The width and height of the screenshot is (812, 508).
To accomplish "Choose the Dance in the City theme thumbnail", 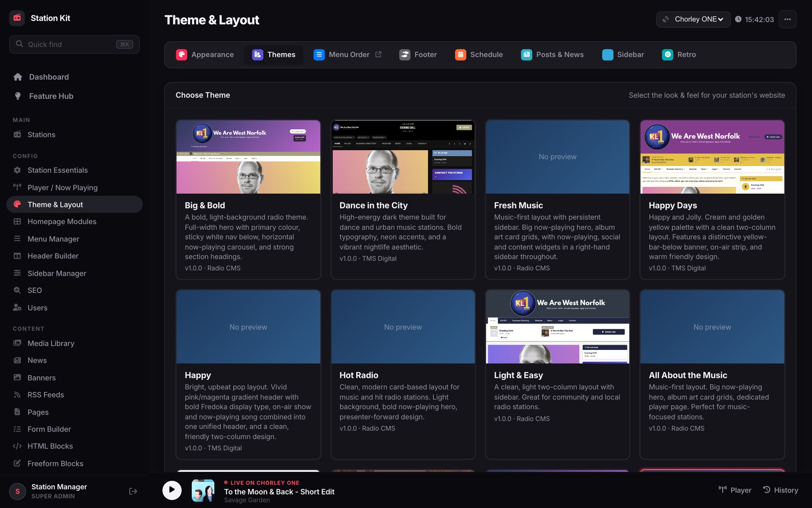I will point(403,157).
